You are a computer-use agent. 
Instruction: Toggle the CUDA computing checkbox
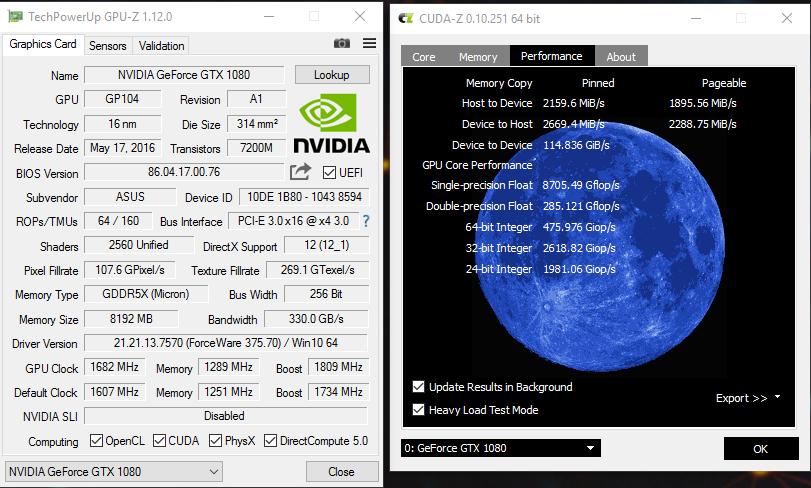pos(159,440)
